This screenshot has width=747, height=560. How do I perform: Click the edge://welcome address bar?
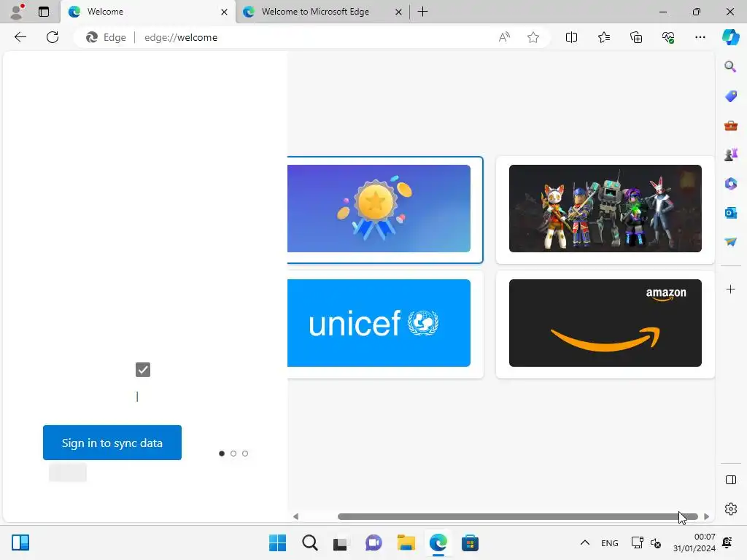(312, 37)
